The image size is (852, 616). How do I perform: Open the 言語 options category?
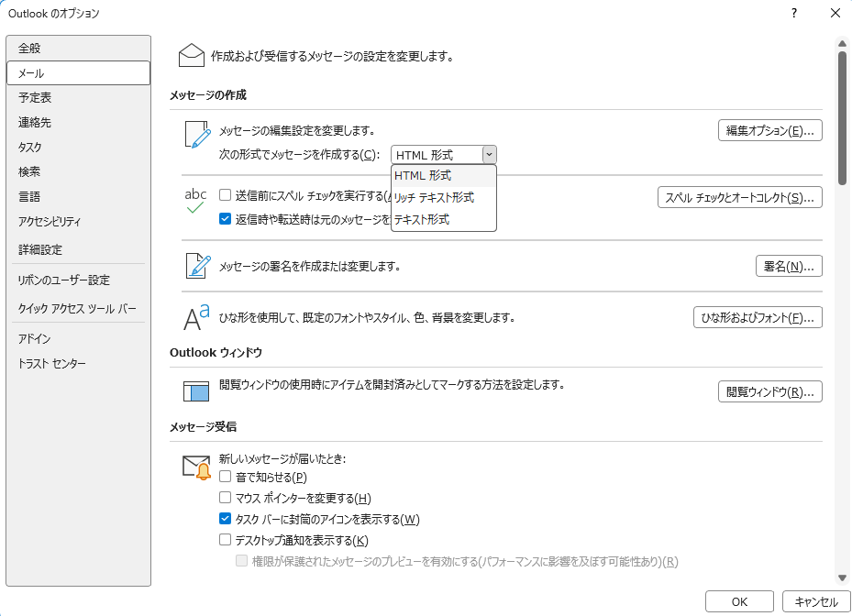click(x=78, y=197)
